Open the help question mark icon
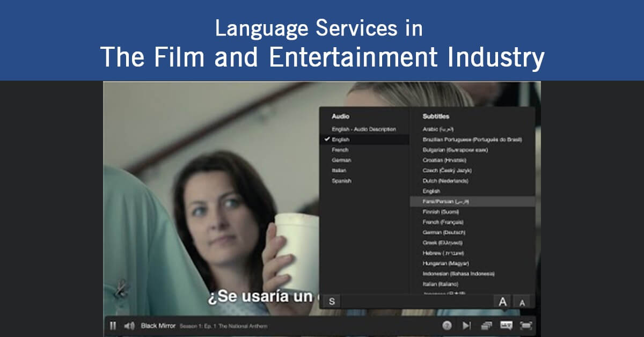This screenshot has width=644, height=337. (447, 325)
